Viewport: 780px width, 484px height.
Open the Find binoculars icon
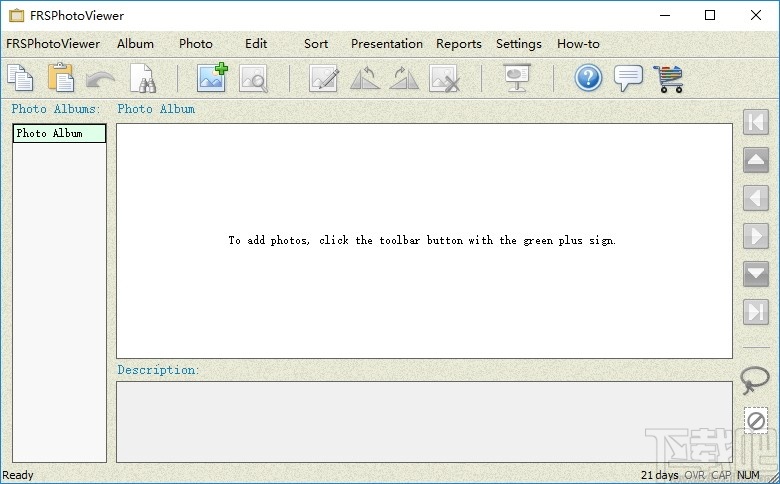(x=143, y=78)
